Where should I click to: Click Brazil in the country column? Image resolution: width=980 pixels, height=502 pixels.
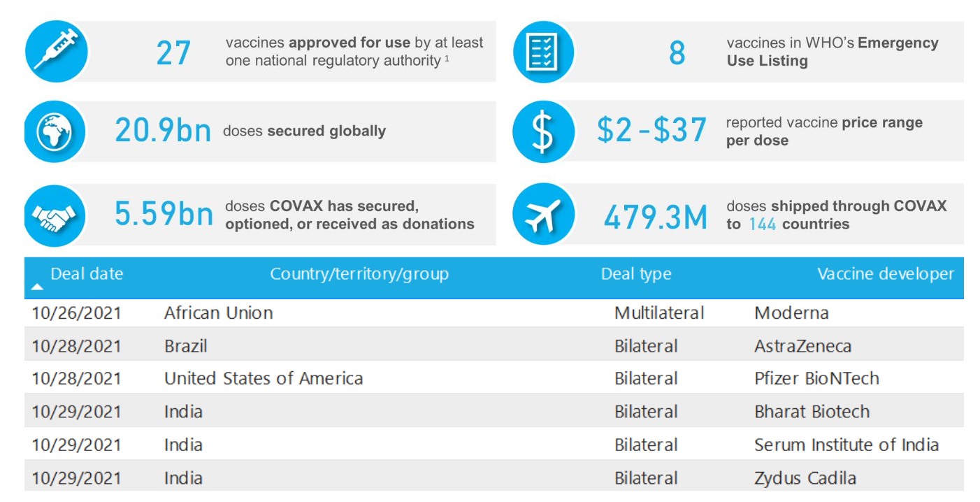coord(185,346)
